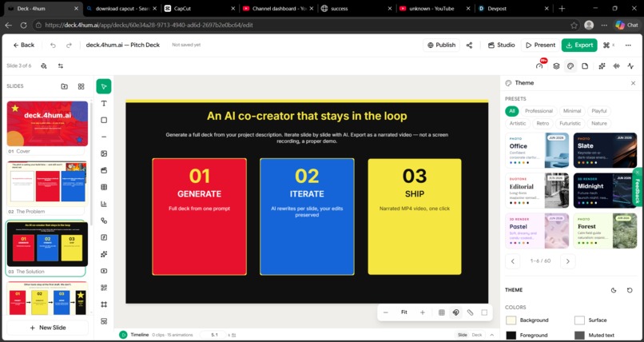The height and width of the screenshot is (342, 644).
Task: Select the line tool
Action: pos(104,137)
